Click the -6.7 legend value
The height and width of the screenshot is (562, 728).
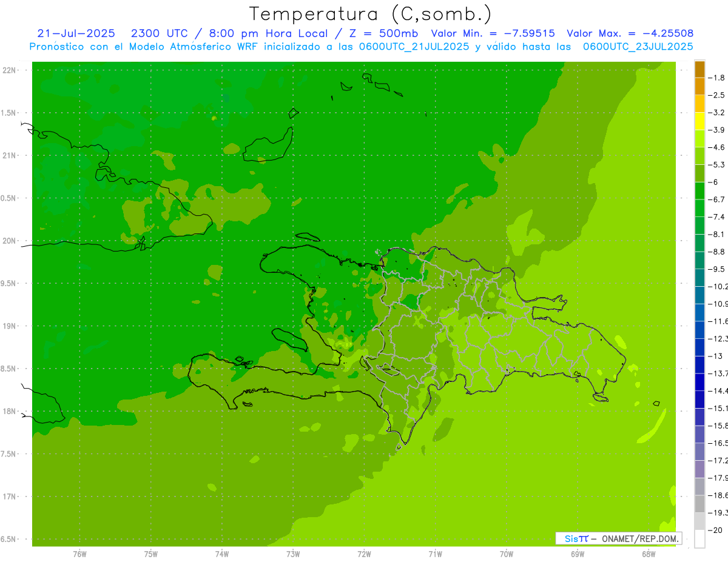(718, 199)
